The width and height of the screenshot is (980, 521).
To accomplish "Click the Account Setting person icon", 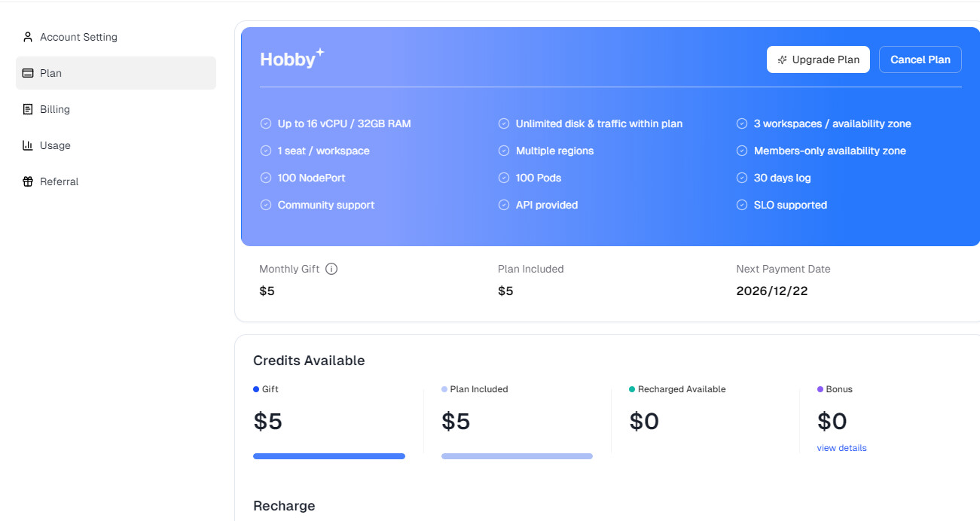I will 28,37.
